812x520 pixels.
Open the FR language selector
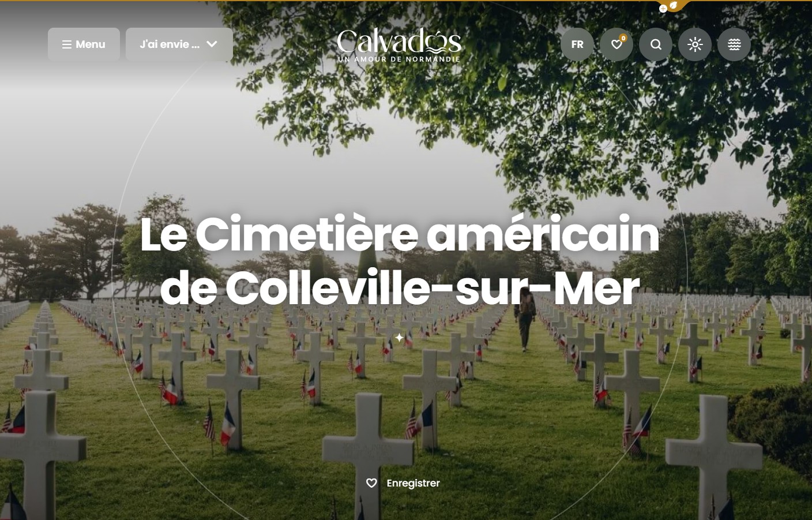tap(577, 44)
